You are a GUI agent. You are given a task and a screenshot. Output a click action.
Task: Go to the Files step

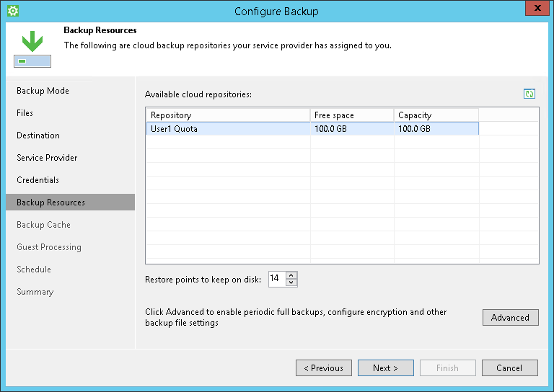point(25,113)
